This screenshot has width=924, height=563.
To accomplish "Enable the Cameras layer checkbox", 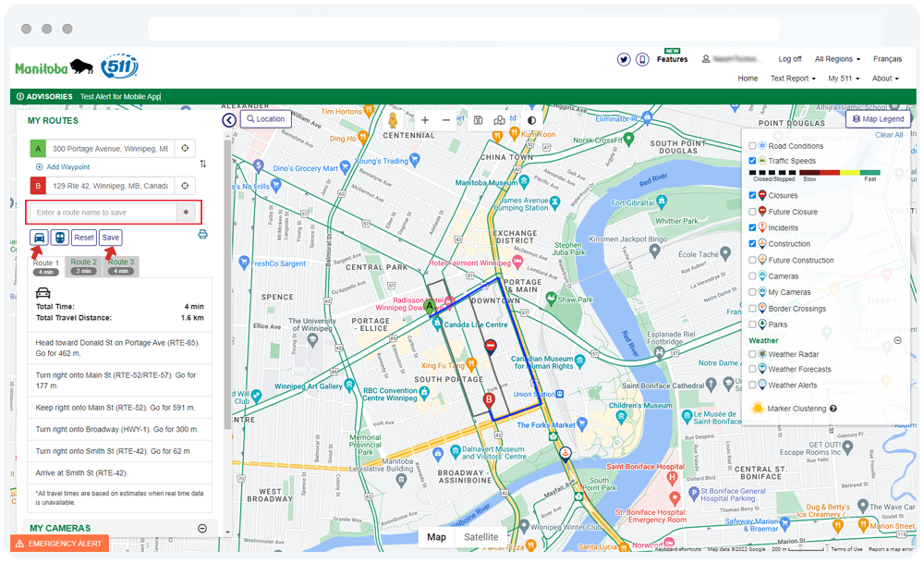I will [752, 275].
